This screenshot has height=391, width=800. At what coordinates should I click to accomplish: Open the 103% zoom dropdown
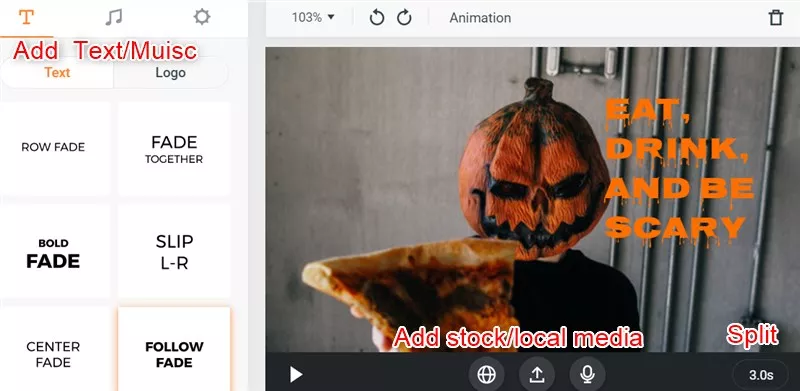point(313,17)
